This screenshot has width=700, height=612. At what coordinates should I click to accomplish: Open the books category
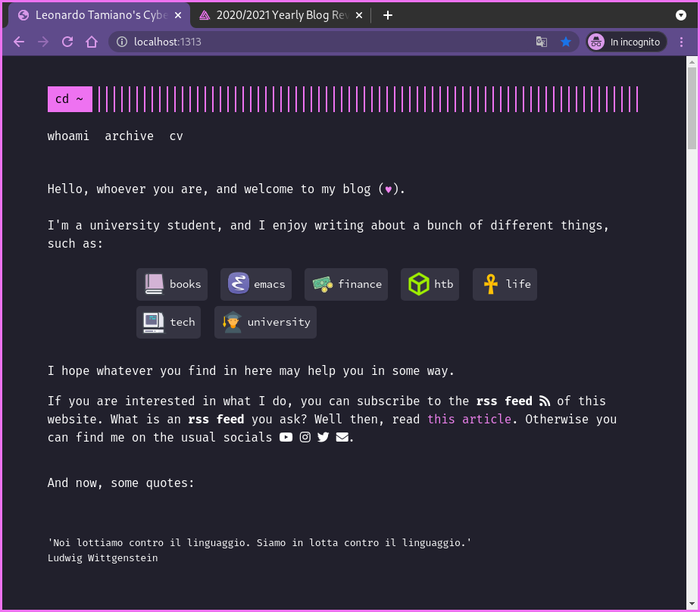[x=172, y=284]
